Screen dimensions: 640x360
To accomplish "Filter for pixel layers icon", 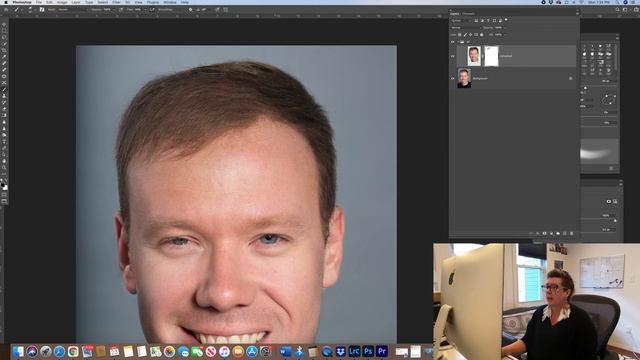I will tap(476, 20).
